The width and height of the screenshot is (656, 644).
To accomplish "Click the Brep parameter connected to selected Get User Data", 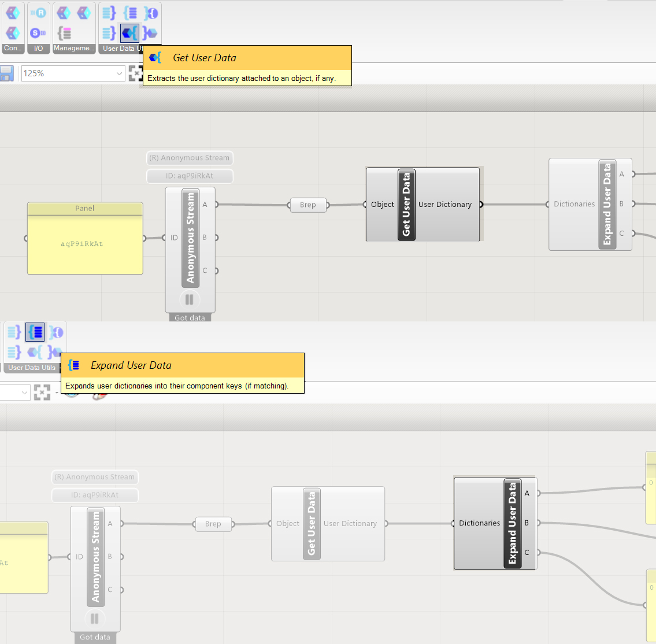I will coord(308,205).
